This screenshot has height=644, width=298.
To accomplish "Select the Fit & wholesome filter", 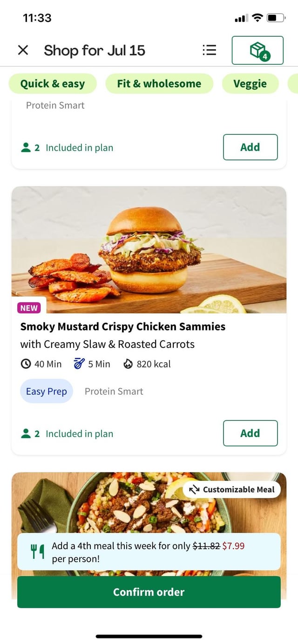I will click(159, 84).
